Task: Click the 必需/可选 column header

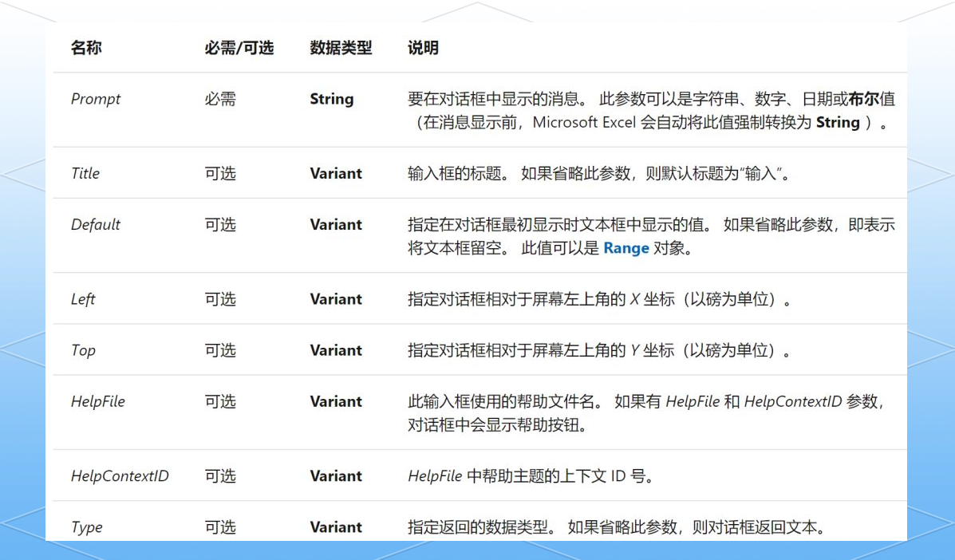Action: pos(239,48)
